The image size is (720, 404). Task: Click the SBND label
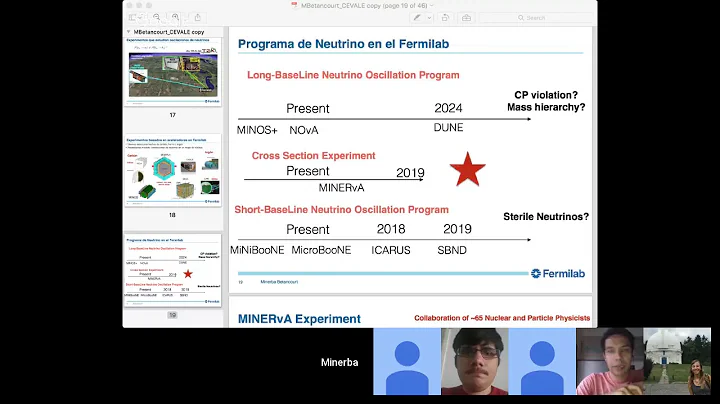click(452, 250)
